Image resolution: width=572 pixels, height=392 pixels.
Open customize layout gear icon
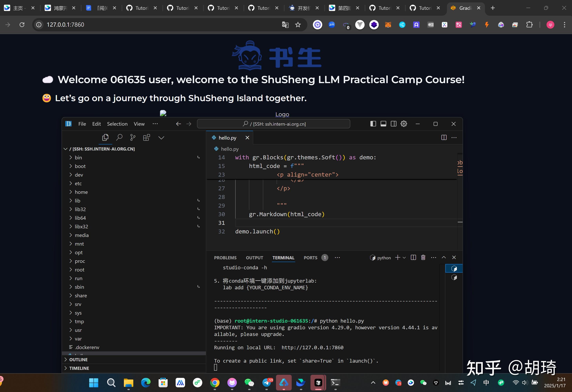[404, 124]
